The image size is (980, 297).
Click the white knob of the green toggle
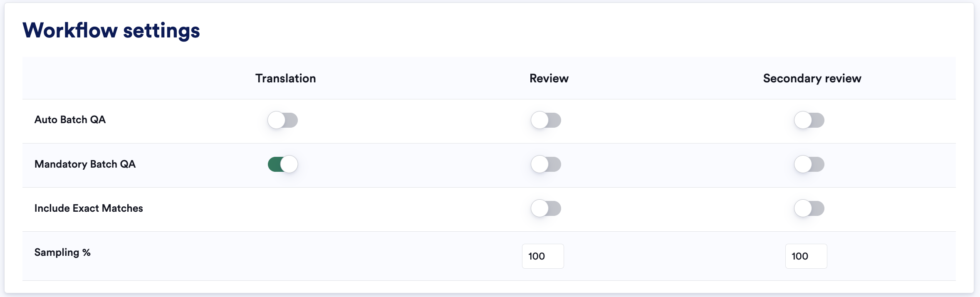pyautogui.click(x=289, y=164)
